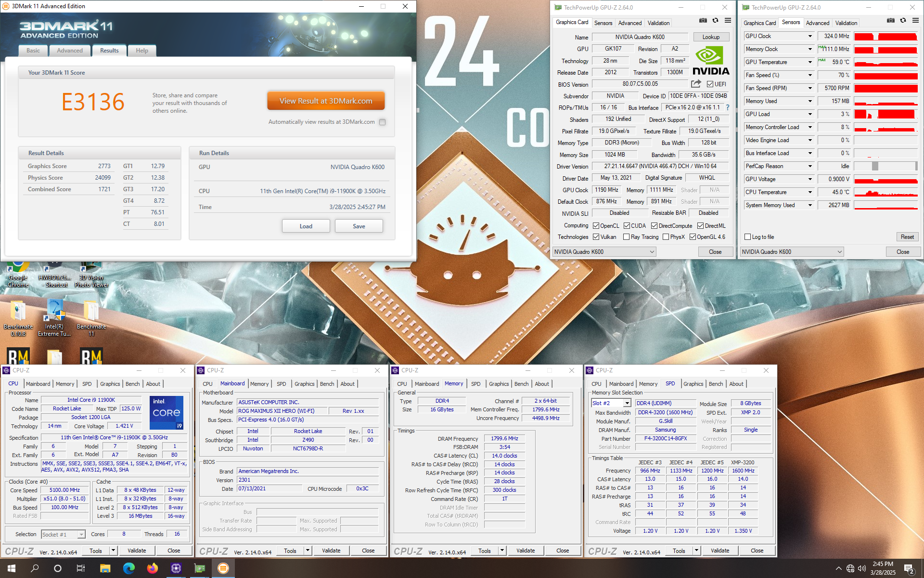The height and width of the screenshot is (578, 924).
Task: Enable the Log to file checkbox
Action: [x=747, y=237]
